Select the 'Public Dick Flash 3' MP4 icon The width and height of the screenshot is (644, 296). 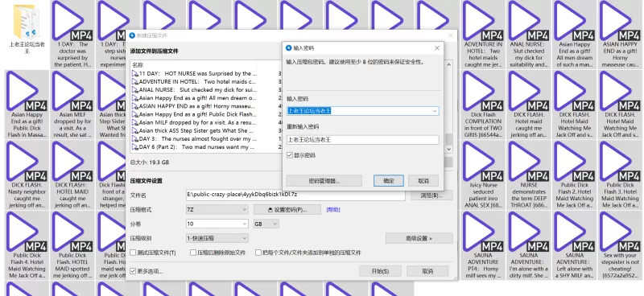coord(620,162)
